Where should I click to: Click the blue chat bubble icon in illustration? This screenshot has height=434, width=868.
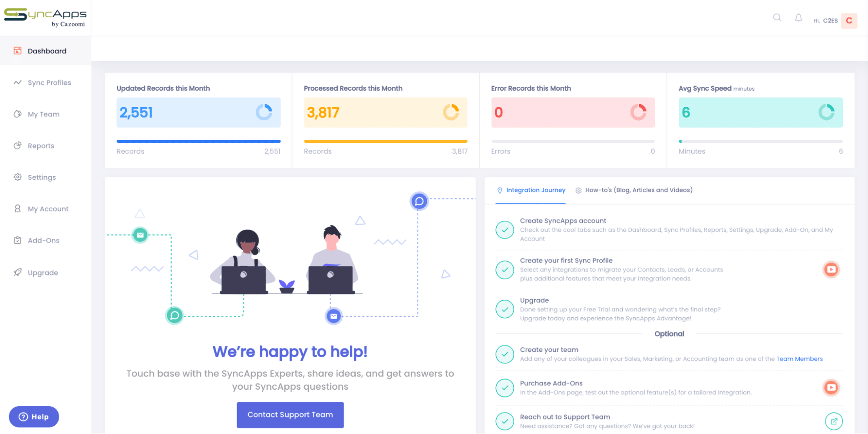click(x=419, y=201)
